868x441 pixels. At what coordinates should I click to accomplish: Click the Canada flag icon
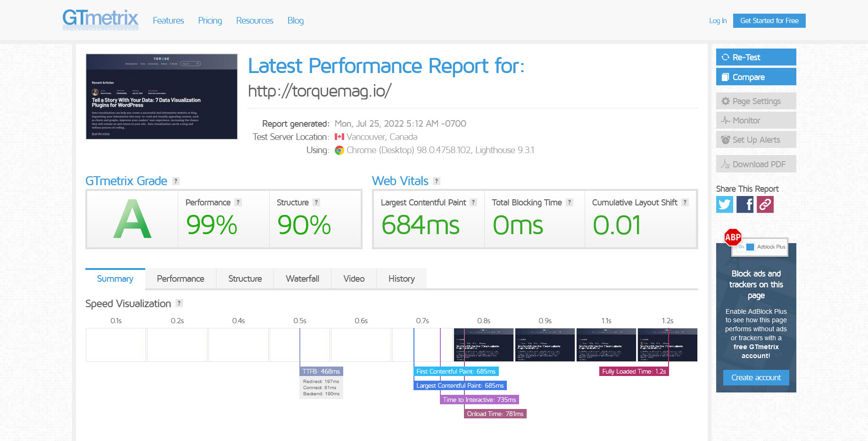(x=339, y=137)
